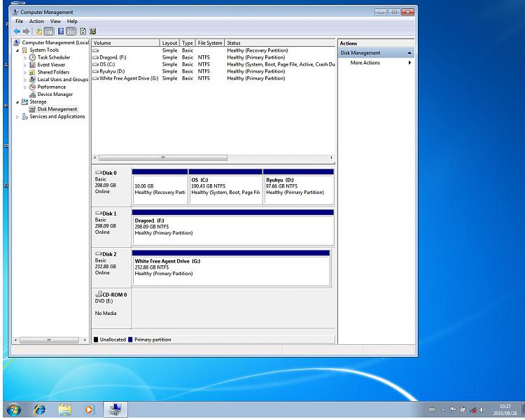Click the Disk 0 label panel
The image size is (525, 420).
(111, 186)
